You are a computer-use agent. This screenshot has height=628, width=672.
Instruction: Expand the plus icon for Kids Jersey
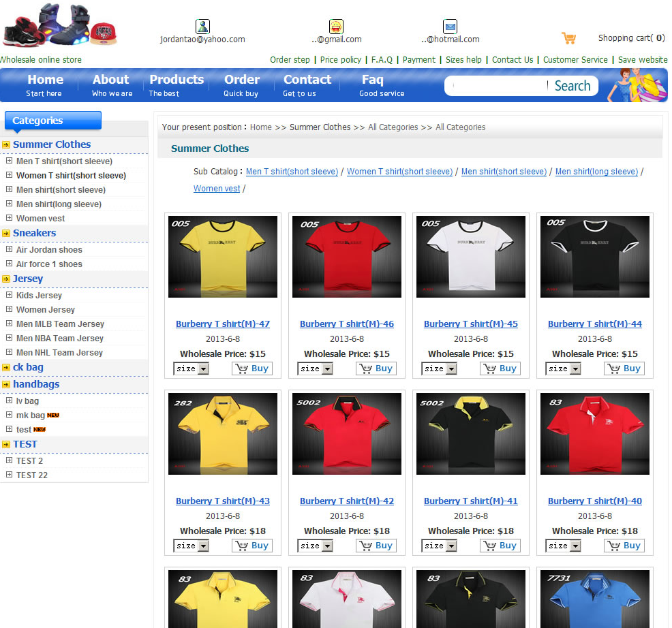pos(9,295)
